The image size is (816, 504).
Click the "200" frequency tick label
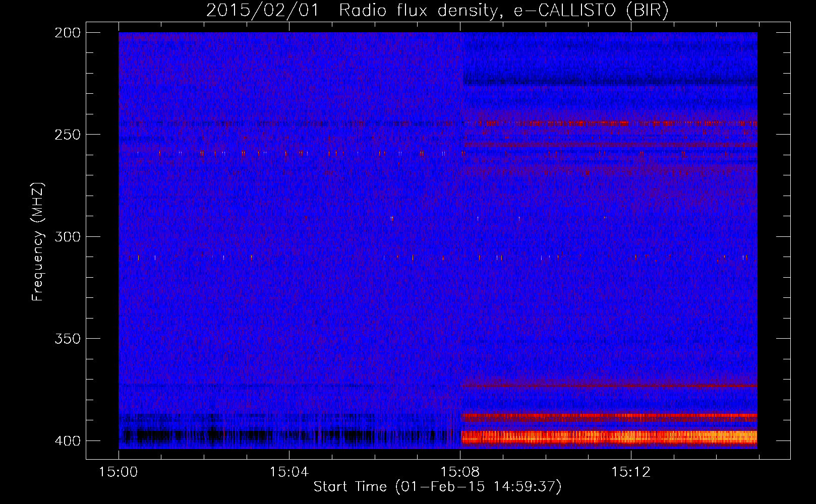point(68,33)
